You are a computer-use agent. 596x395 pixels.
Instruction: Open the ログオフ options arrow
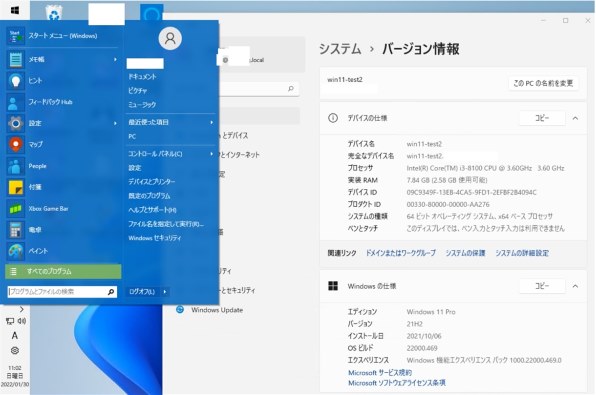[165, 292]
